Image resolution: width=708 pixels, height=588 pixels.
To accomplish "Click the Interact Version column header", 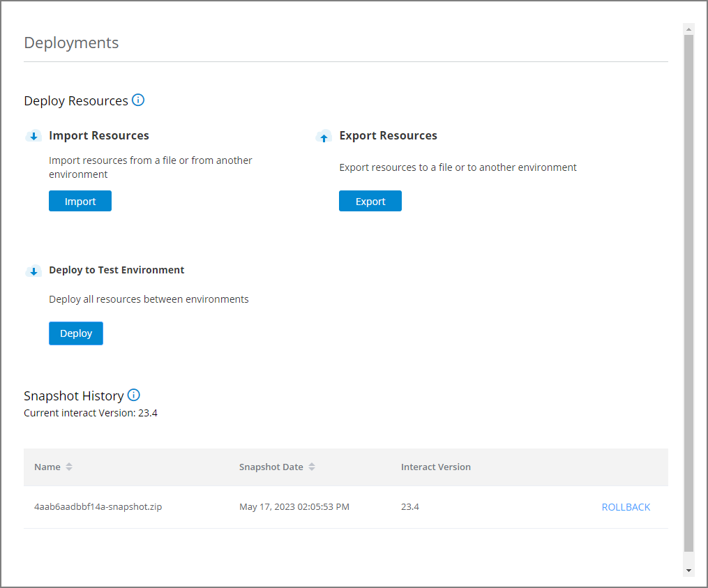I will pos(436,467).
